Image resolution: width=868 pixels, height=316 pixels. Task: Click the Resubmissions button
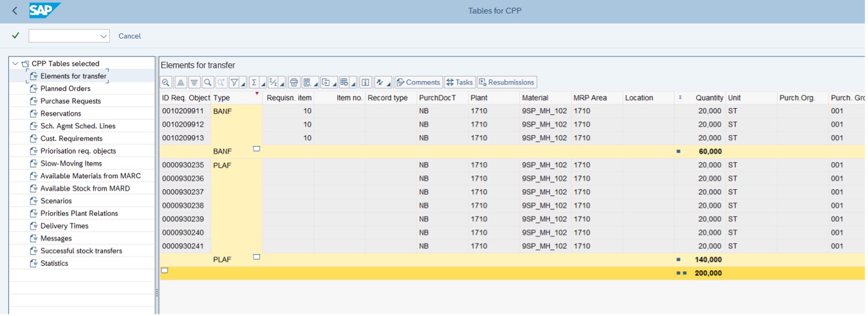pos(506,82)
